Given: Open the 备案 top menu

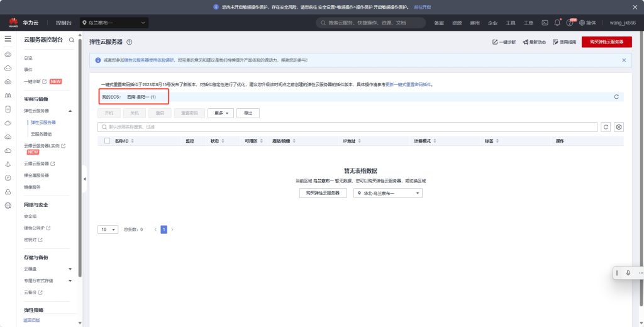Looking at the screenshot, I should [439, 23].
